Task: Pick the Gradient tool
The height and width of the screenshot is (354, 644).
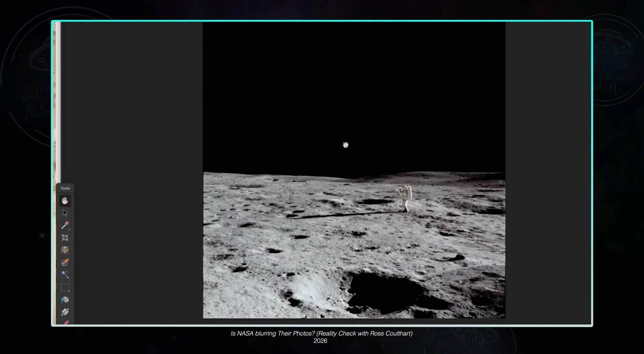Action: (x=65, y=312)
